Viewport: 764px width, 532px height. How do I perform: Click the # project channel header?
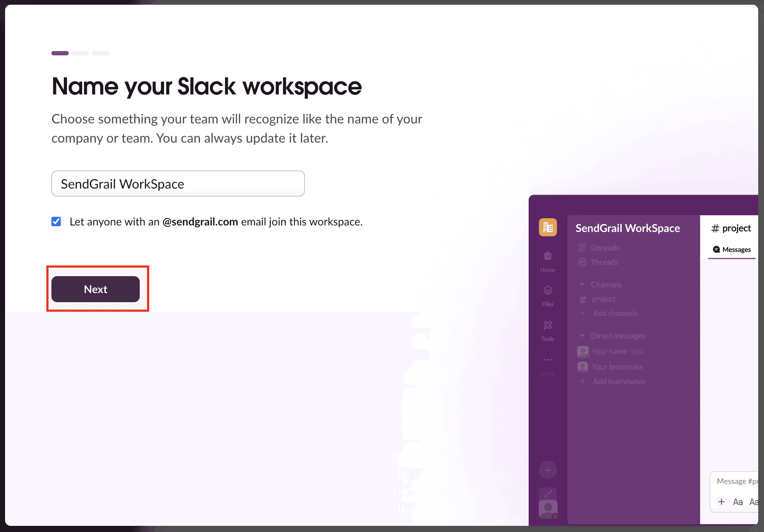731,228
